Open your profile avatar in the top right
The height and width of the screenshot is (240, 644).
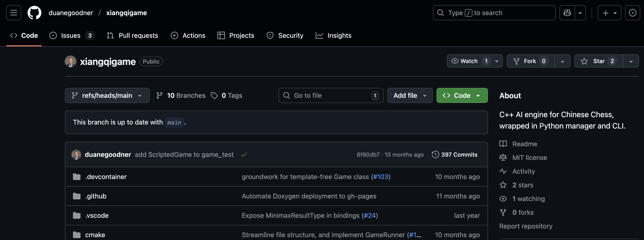point(633,13)
